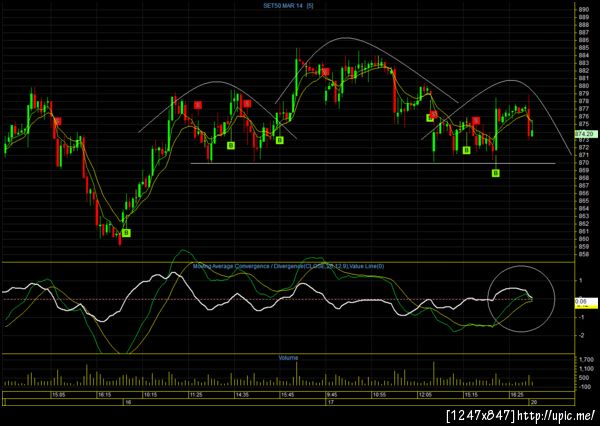Viewport: 600px width, 426px height.
Task: Click the Buy marker near 871 by 15:15 gridline
Action: click(x=466, y=150)
